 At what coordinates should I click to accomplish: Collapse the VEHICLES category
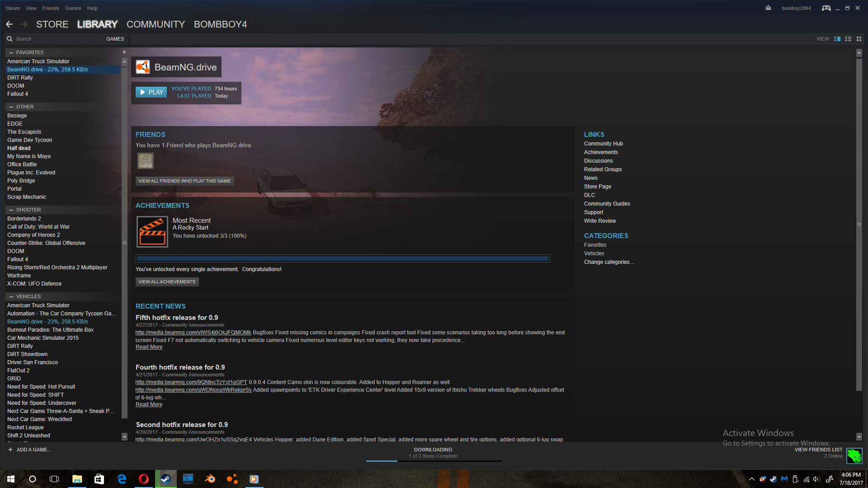click(11, 296)
